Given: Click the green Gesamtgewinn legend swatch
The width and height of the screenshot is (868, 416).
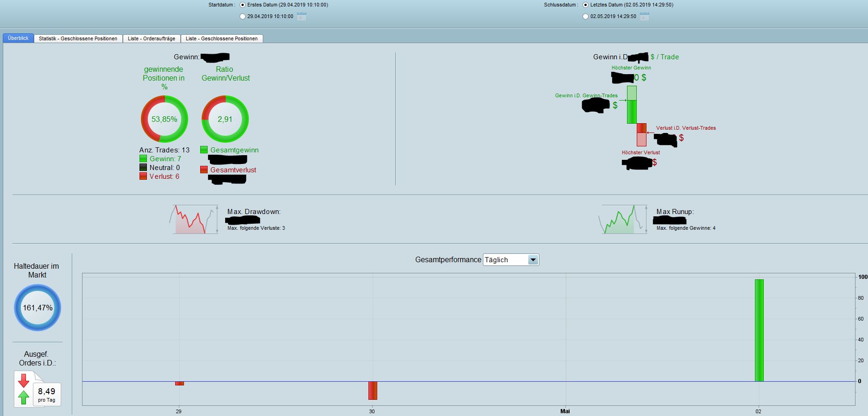Looking at the screenshot, I should click(204, 150).
